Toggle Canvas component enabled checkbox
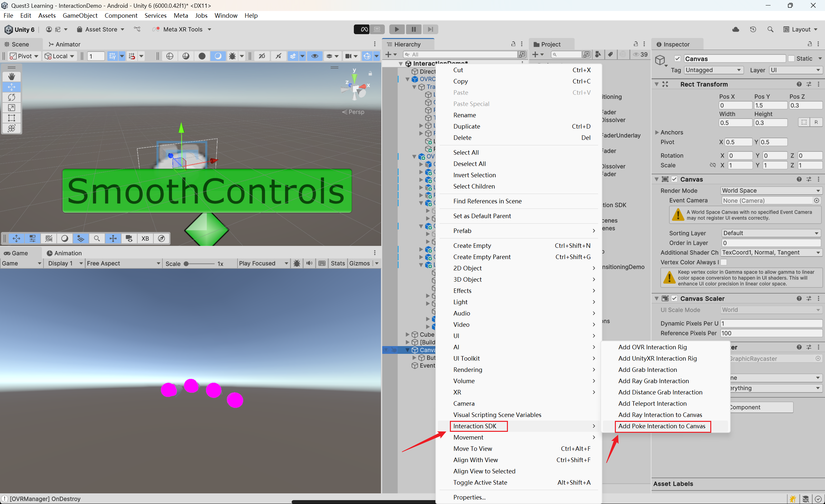Viewport: 825px width, 504px height. coord(674,179)
